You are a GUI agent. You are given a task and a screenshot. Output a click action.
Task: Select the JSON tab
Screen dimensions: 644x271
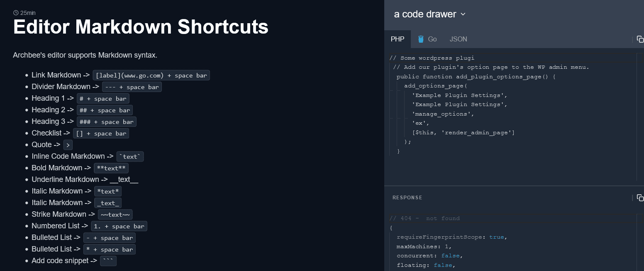point(458,39)
